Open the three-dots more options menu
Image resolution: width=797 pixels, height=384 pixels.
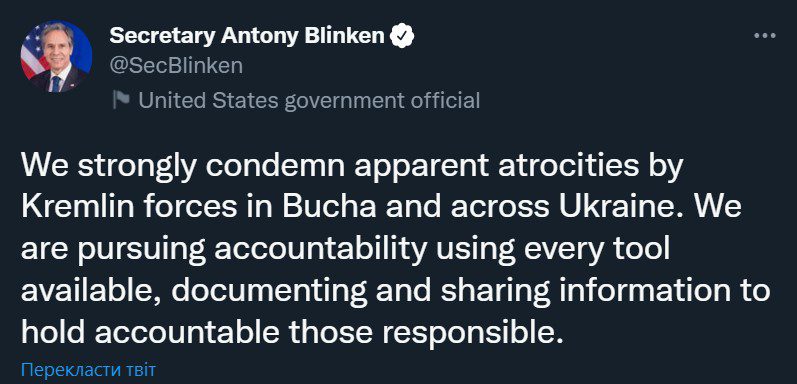pos(764,36)
